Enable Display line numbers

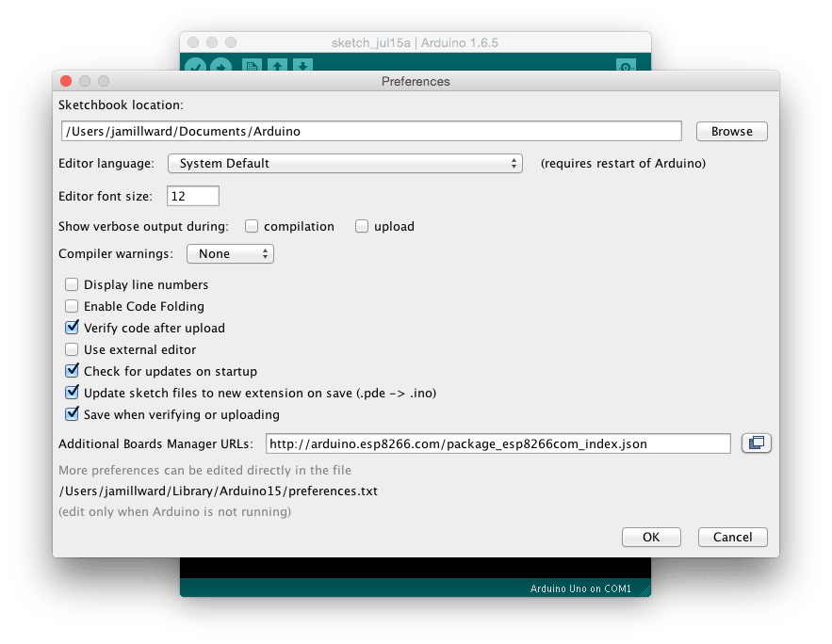72,284
